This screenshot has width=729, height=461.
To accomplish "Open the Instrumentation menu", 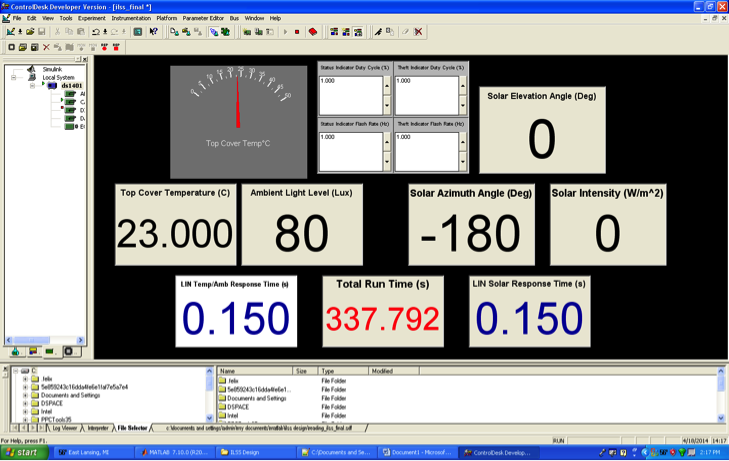I will [131, 18].
